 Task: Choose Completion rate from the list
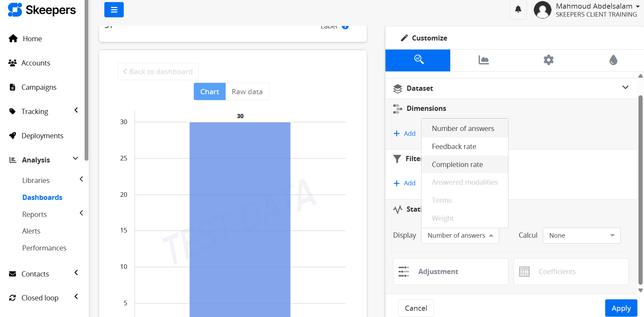[x=457, y=165]
